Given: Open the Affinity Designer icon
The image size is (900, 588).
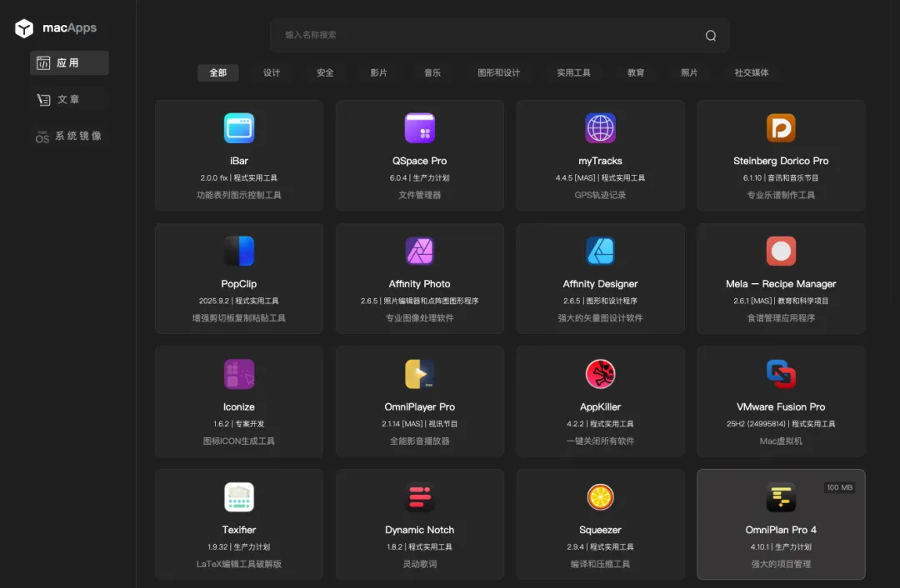Looking at the screenshot, I should point(600,251).
